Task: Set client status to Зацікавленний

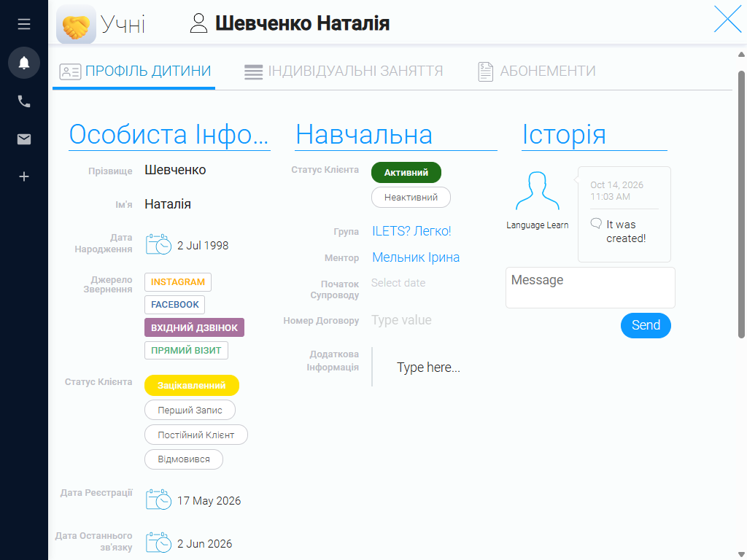Action: (x=192, y=385)
